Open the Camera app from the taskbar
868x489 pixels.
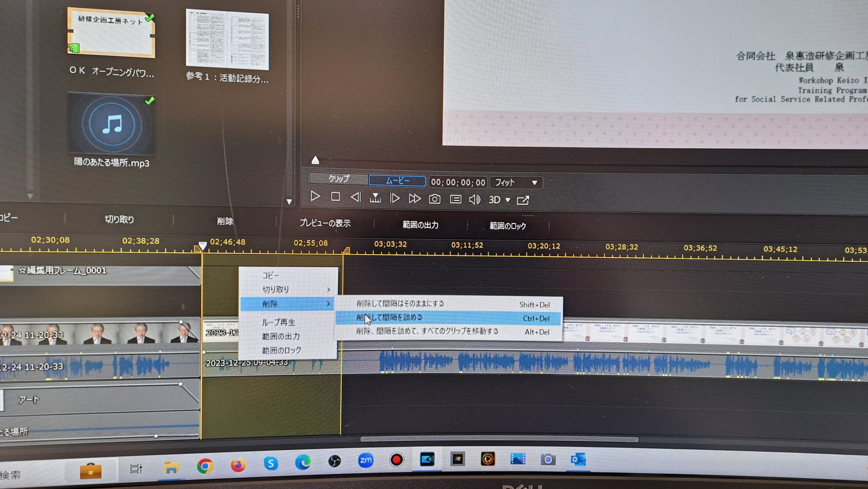pyautogui.click(x=548, y=459)
